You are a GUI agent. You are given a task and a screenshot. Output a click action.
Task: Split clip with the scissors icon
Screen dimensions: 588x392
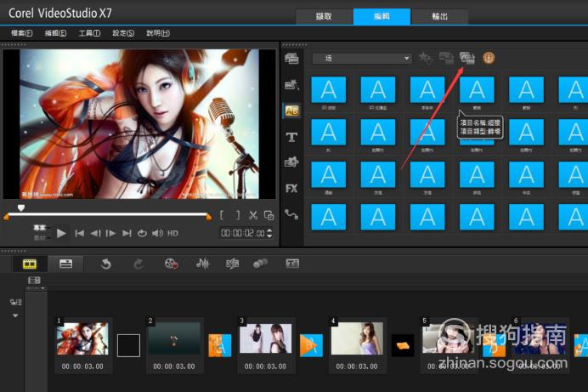(x=253, y=215)
